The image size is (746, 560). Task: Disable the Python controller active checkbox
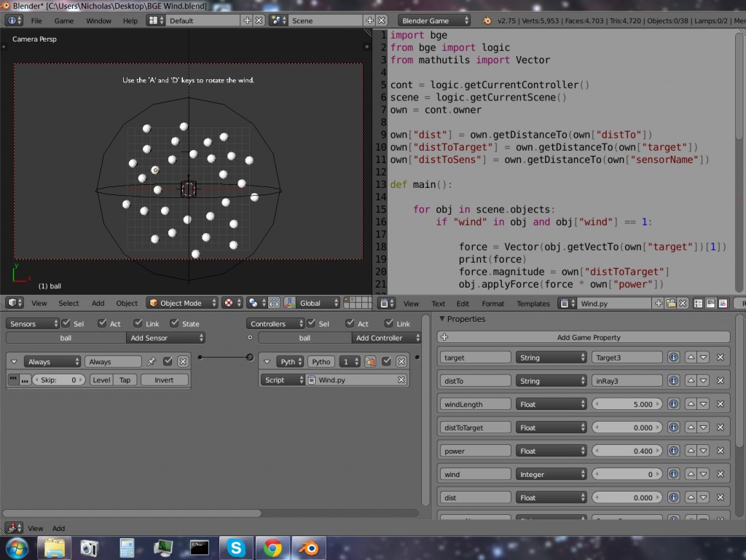click(386, 361)
